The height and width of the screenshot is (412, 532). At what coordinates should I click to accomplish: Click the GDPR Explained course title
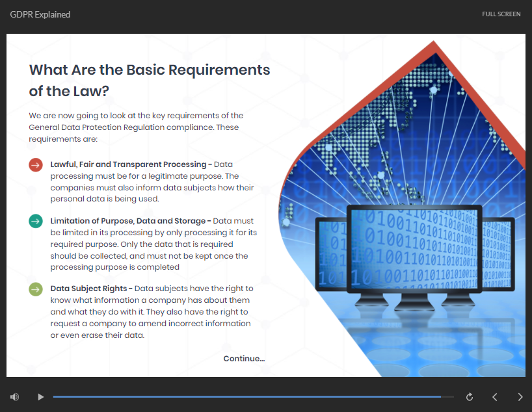tap(40, 14)
